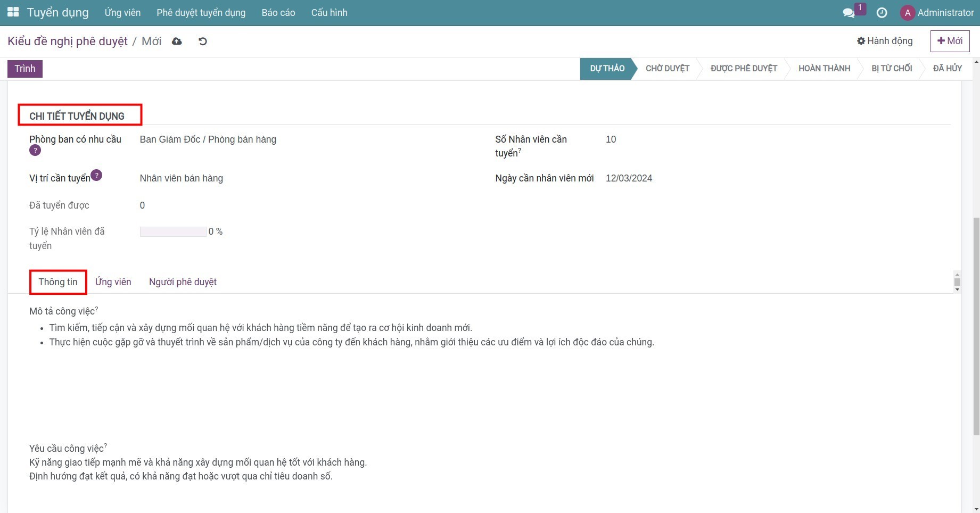Click the Ngày cần nhân viên mới date field
The height and width of the screenshot is (513, 980).
[629, 178]
